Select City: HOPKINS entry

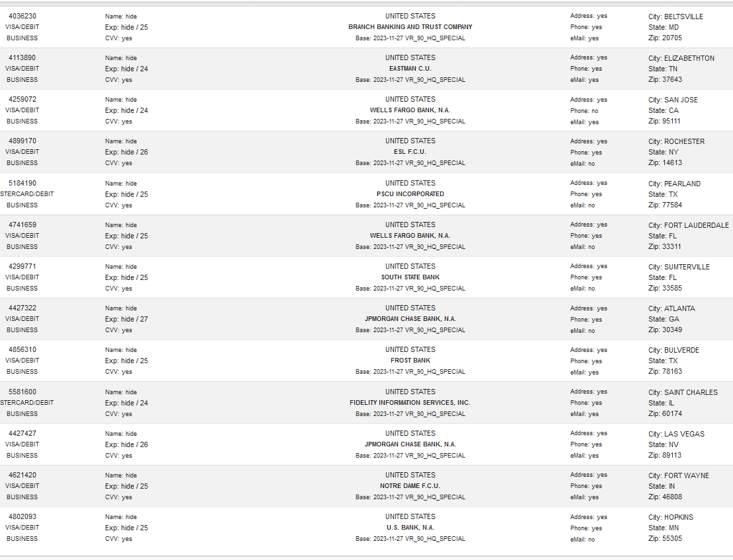(670, 518)
